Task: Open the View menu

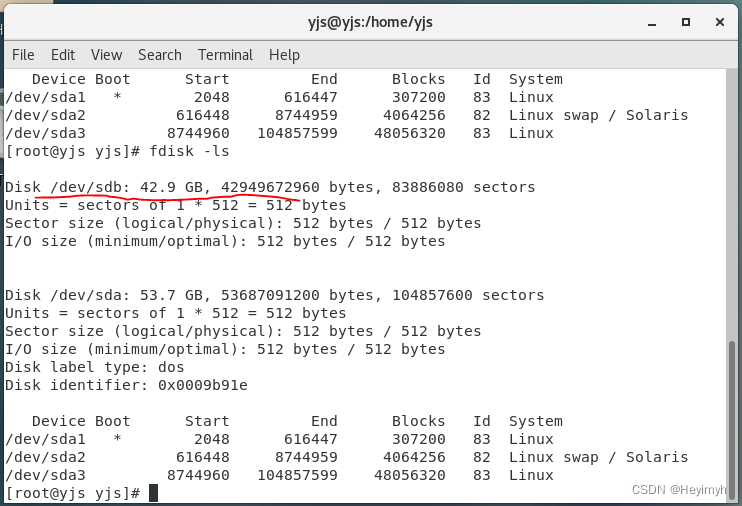Action: click(106, 55)
